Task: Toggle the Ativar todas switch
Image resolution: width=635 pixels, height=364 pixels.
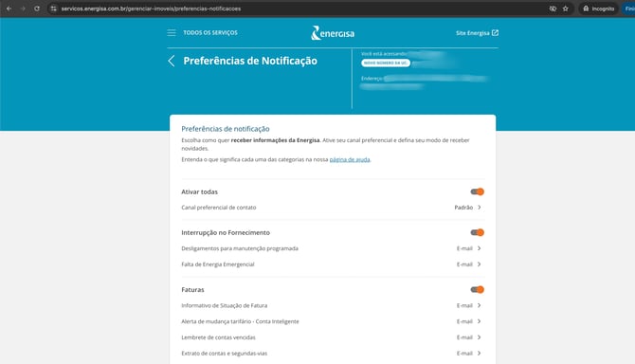Action: (x=477, y=191)
